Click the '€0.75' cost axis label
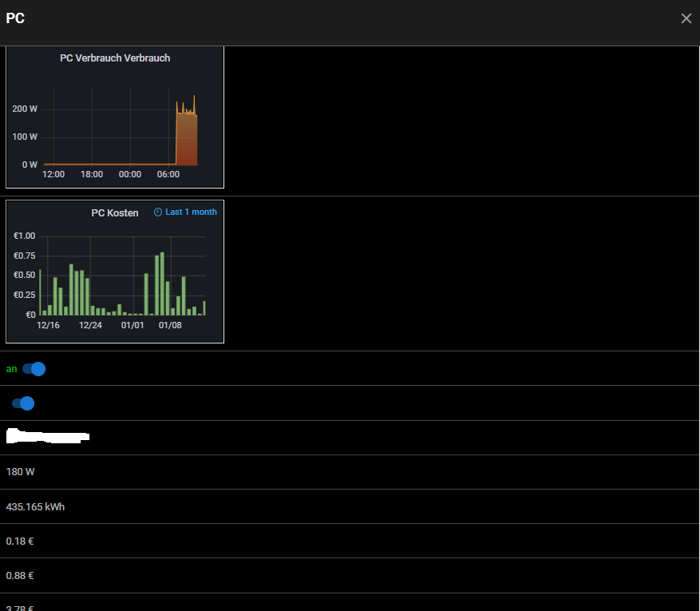 click(x=25, y=256)
